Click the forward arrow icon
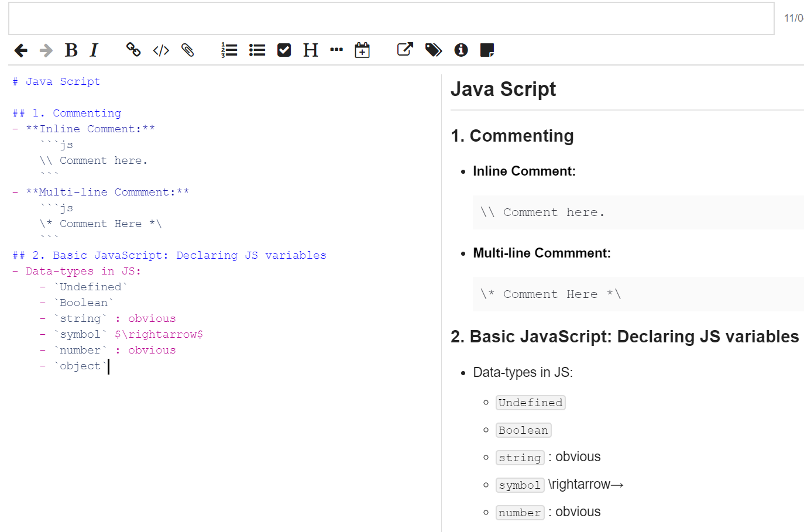Screen dimensions: 804x532 click(46, 50)
